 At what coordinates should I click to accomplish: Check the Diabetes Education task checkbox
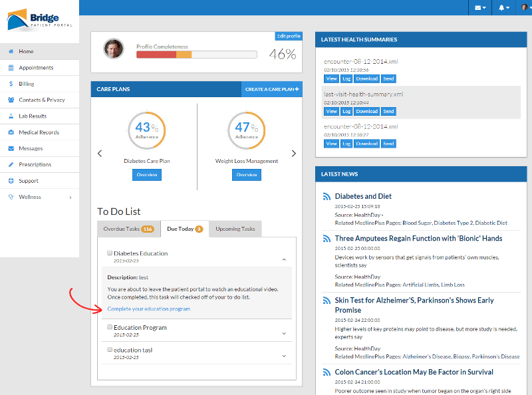click(x=110, y=253)
